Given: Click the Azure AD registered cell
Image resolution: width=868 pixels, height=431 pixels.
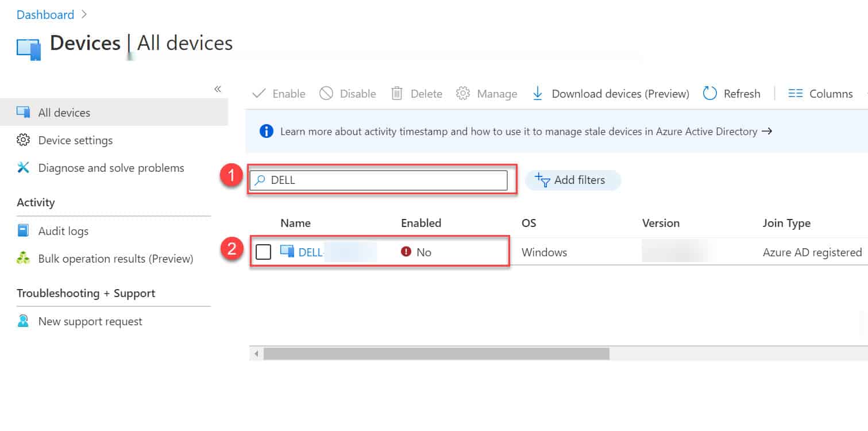Looking at the screenshot, I should 812,252.
